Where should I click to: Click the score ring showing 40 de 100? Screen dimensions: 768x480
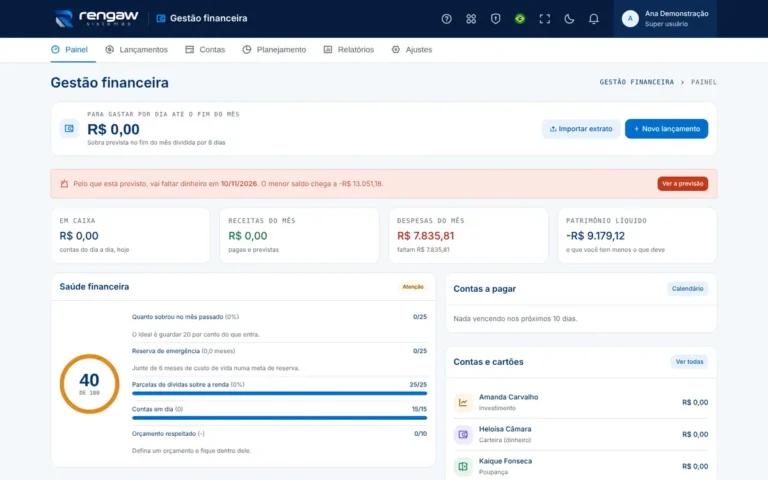(89, 384)
